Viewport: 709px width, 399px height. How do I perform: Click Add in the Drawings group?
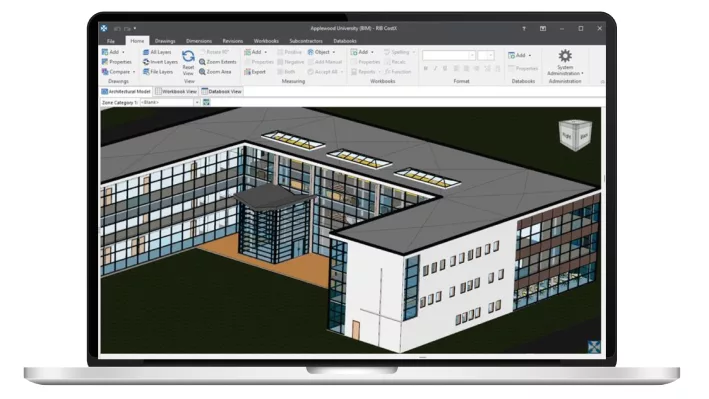coord(110,52)
